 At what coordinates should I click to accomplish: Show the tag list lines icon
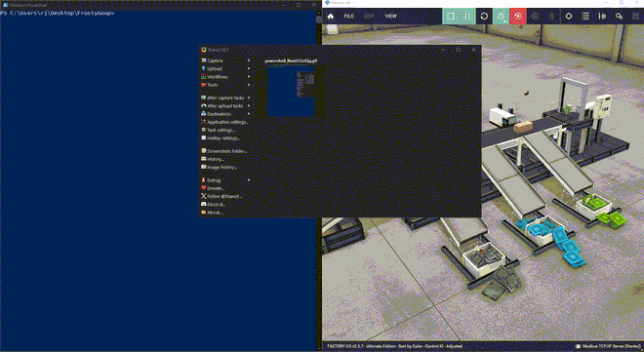tap(585, 16)
